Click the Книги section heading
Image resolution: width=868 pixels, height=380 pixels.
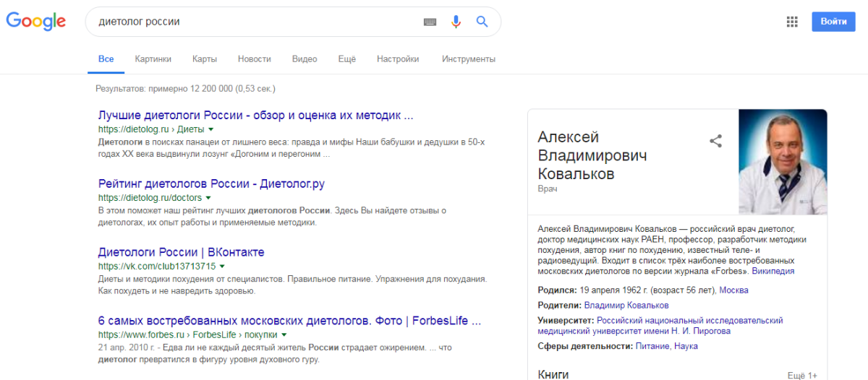(x=553, y=374)
